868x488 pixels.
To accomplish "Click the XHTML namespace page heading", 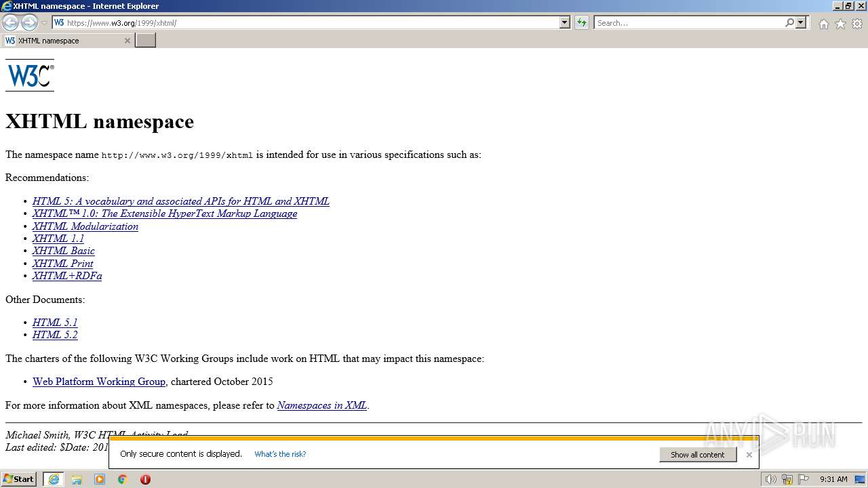I will (x=100, y=121).
